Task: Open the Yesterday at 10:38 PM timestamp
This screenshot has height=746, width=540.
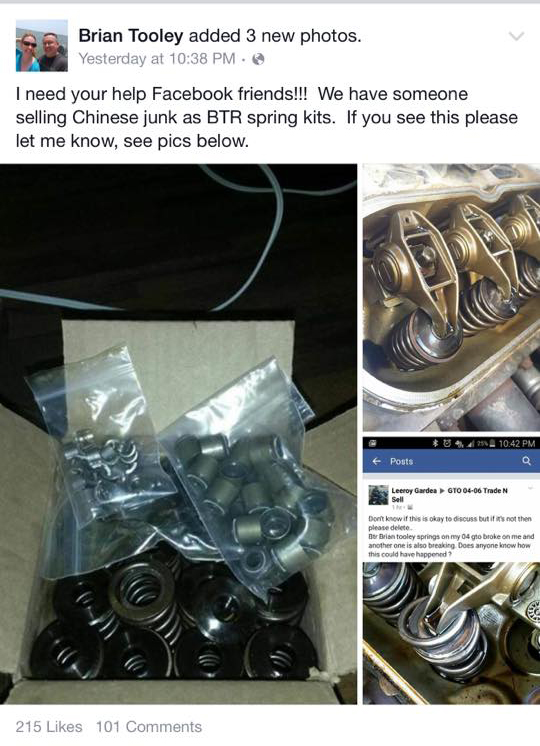Action: pyautogui.click(x=157, y=59)
